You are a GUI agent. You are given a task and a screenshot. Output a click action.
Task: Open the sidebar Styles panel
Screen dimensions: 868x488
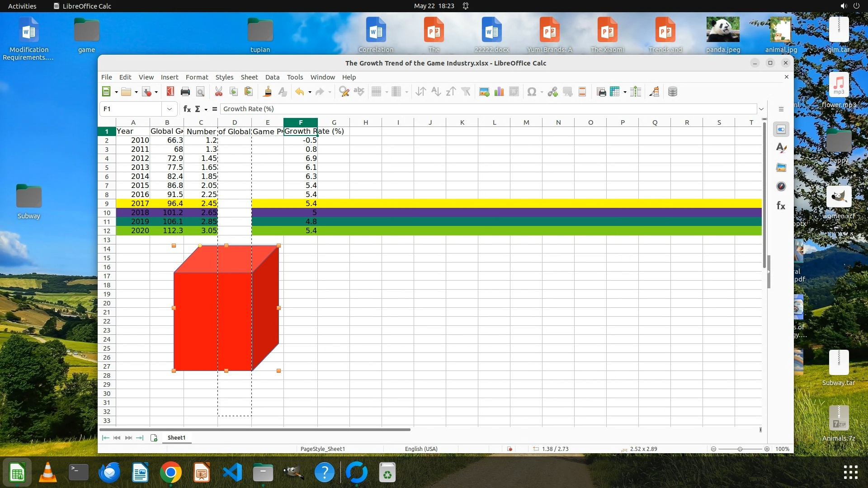click(781, 148)
